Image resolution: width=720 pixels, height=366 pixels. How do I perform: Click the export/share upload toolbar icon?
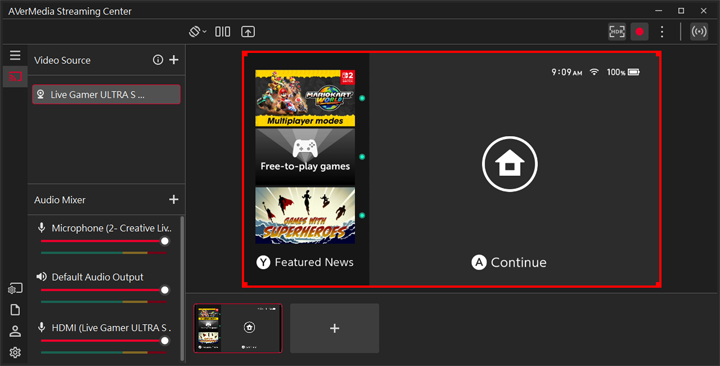[x=248, y=32]
